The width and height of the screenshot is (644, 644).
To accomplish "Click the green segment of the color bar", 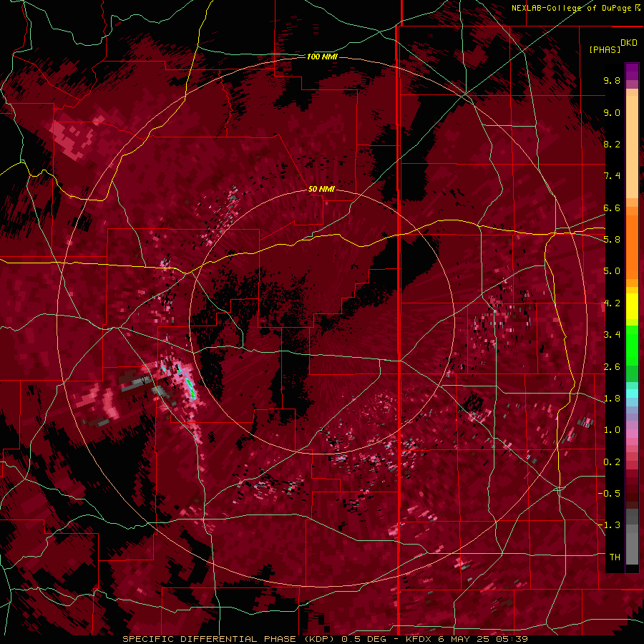I will click(x=632, y=345).
